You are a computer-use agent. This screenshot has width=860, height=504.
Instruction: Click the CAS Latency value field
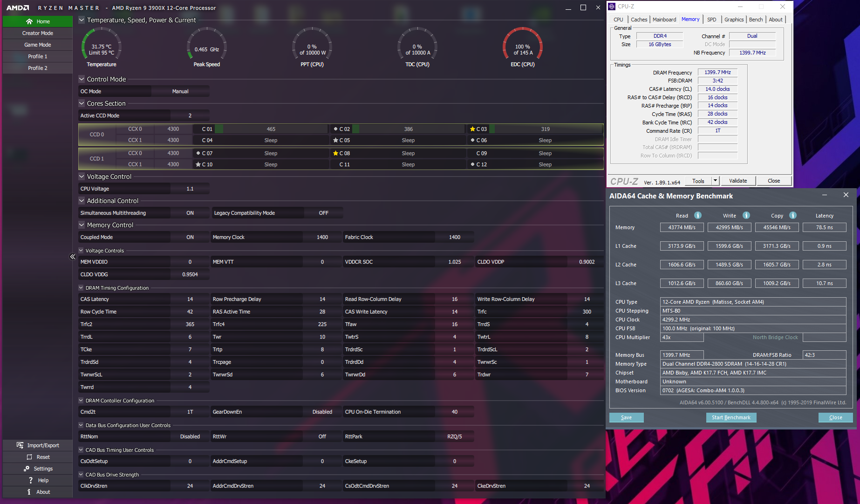click(x=190, y=299)
